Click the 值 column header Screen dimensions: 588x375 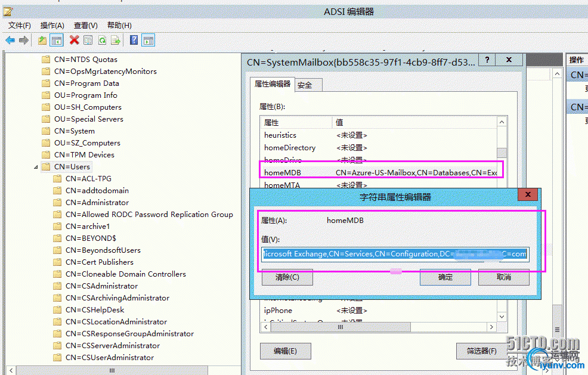point(414,122)
